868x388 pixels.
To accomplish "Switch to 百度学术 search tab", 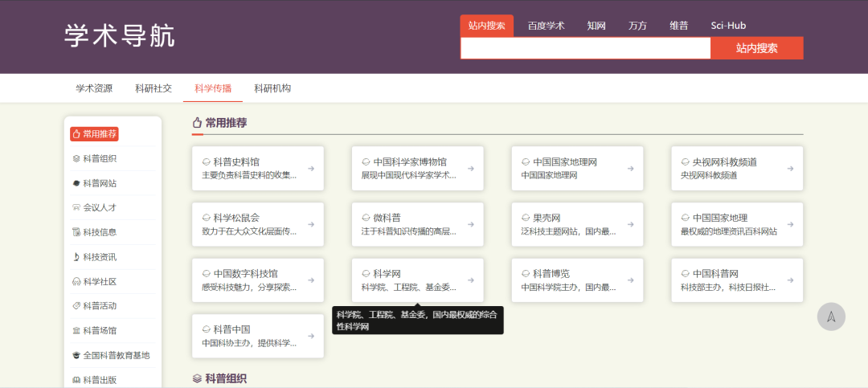I will click(546, 26).
